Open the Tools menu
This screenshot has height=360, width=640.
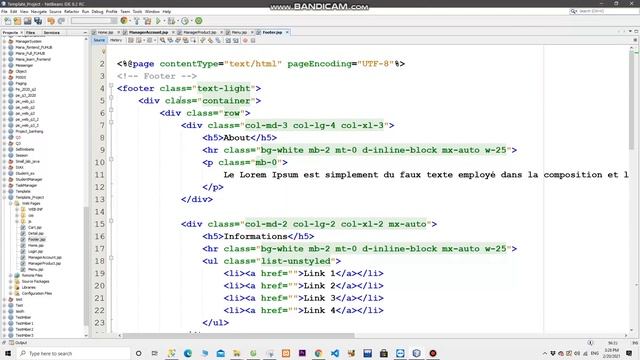tap(138, 11)
